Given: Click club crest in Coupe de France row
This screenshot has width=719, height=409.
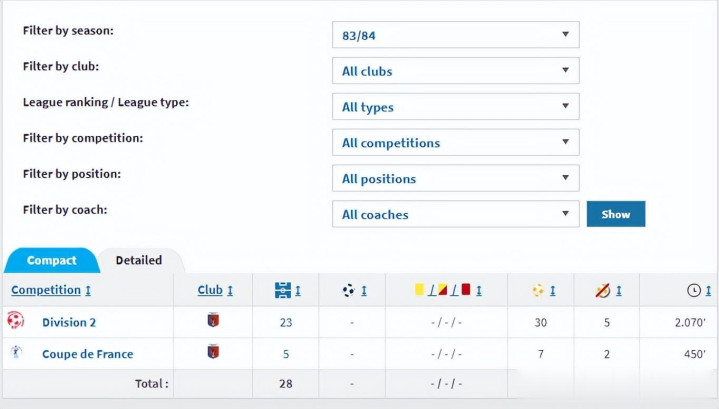Looking at the screenshot, I should tap(211, 352).
